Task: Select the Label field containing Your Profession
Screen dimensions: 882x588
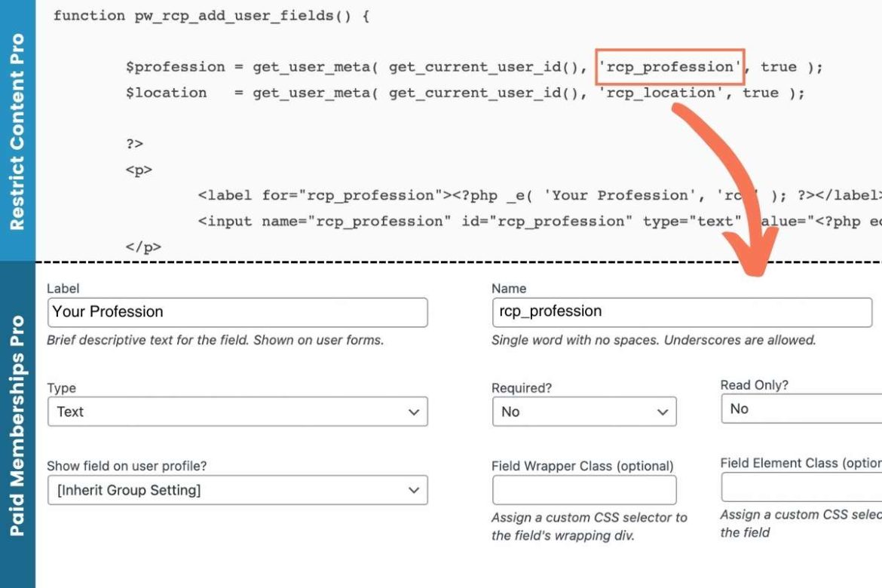Action: tap(236, 311)
